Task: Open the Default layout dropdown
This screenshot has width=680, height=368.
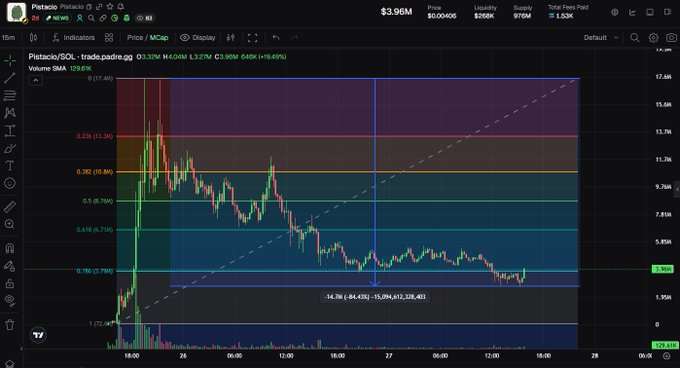Action: coord(601,38)
